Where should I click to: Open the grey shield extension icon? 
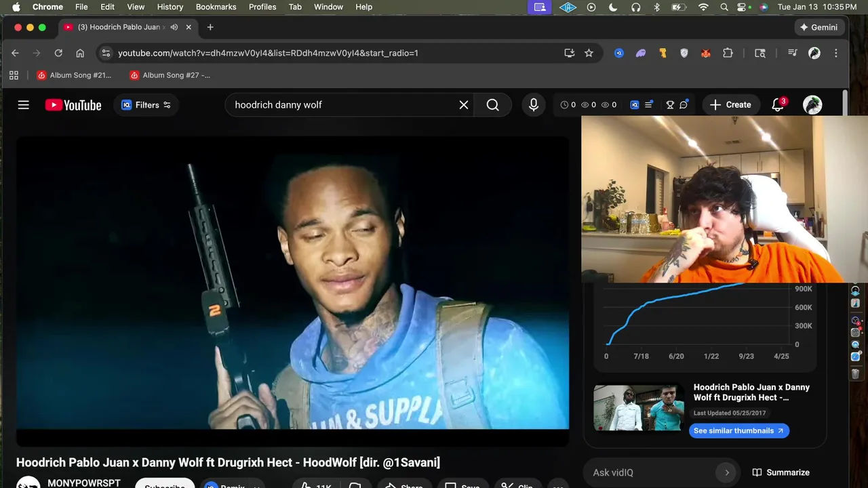(684, 53)
